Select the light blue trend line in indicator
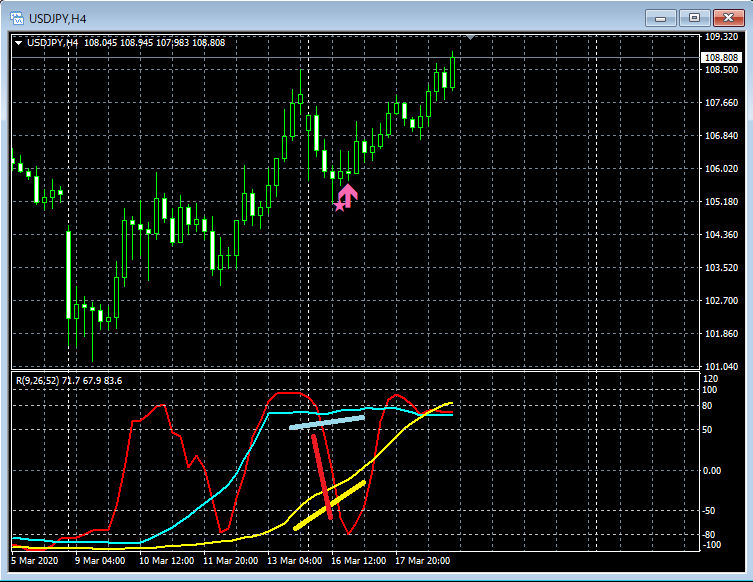The image size is (753, 582). point(327,422)
